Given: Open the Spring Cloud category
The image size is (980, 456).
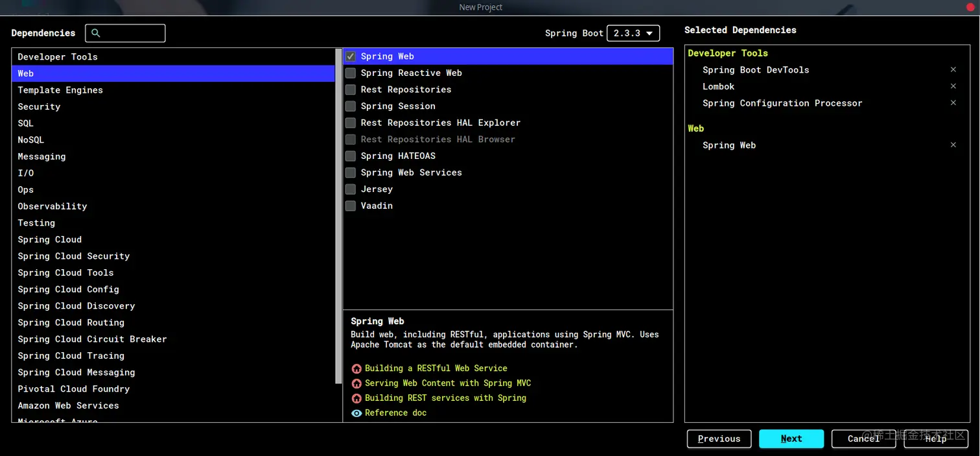Looking at the screenshot, I should click(x=174, y=239).
